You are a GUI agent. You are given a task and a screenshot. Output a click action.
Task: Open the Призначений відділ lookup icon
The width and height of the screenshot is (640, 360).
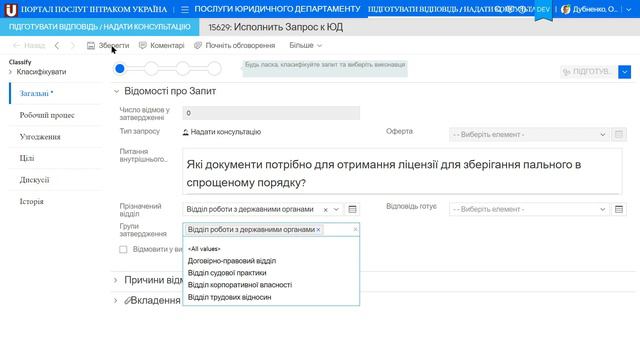click(x=352, y=209)
